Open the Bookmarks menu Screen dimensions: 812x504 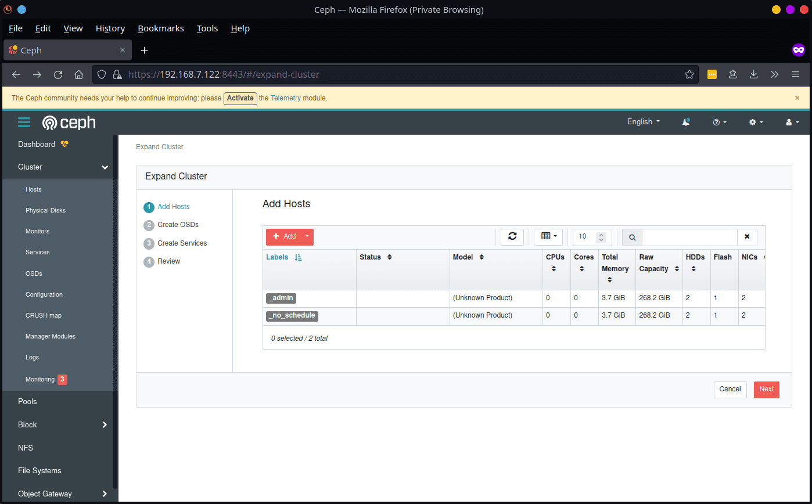point(160,28)
